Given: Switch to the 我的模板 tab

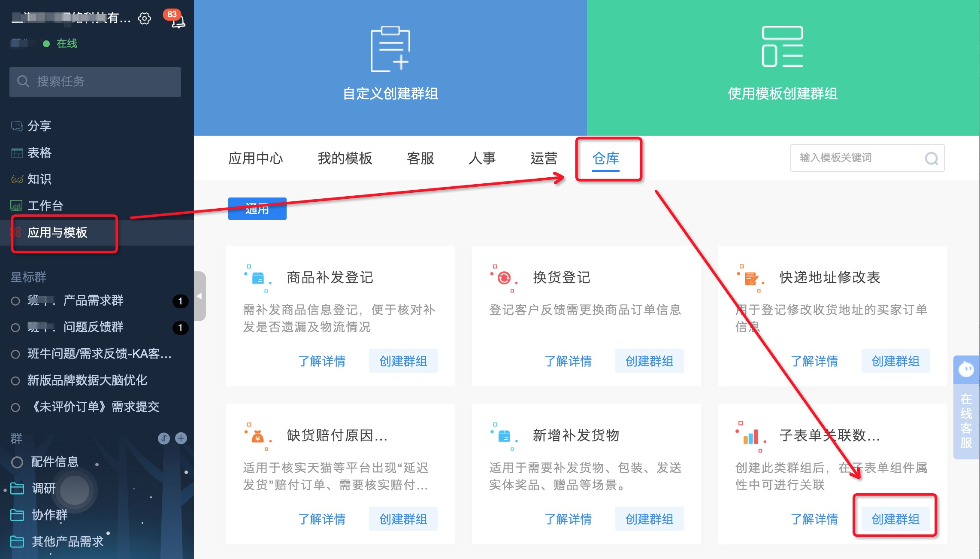Looking at the screenshot, I should (x=345, y=158).
